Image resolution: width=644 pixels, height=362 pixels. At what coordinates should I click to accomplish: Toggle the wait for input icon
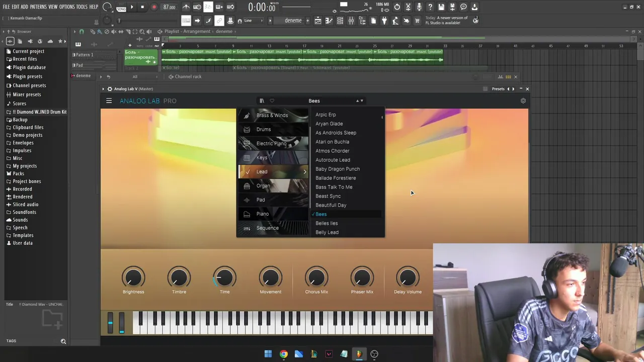[x=197, y=7]
